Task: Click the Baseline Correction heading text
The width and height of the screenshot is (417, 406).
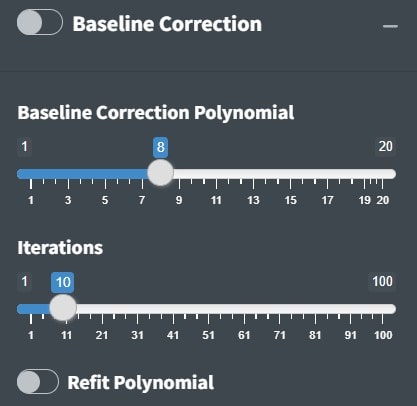Action: coord(167,24)
